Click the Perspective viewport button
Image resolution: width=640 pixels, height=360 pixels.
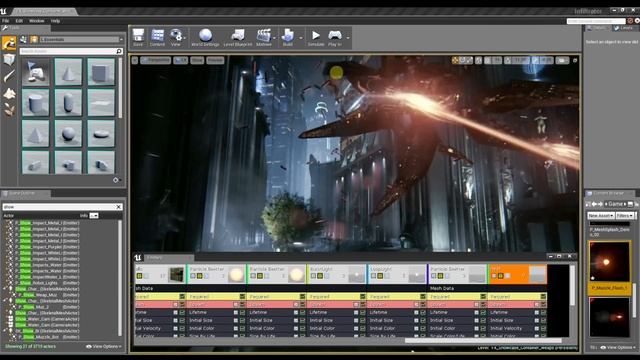point(156,60)
